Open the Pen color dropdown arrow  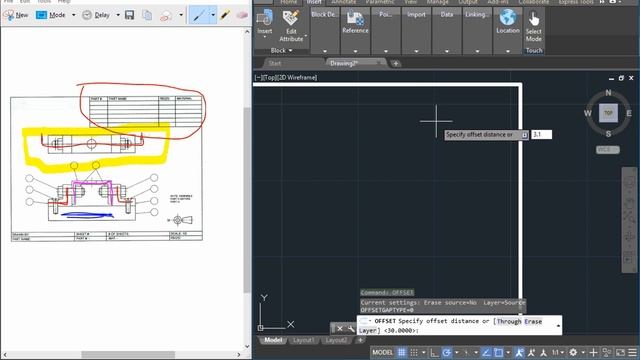pos(213,15)
